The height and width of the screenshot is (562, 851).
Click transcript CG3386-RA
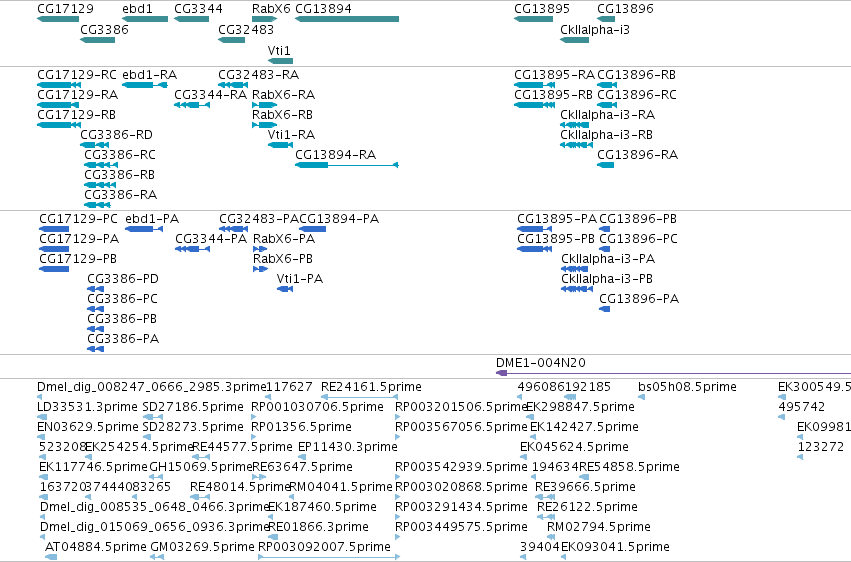[x=120, y=194]
